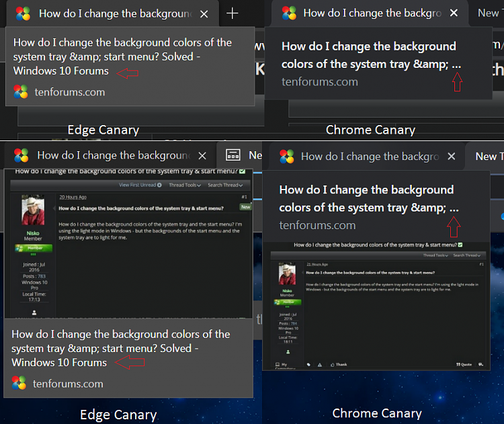Click the hover card title in top Chrome Canary

click(371, 55)
